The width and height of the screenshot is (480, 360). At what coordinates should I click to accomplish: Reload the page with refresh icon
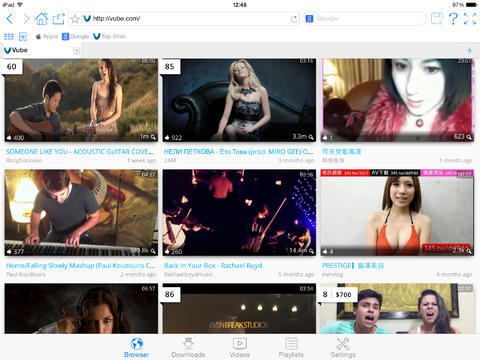[x=294, y=19]
